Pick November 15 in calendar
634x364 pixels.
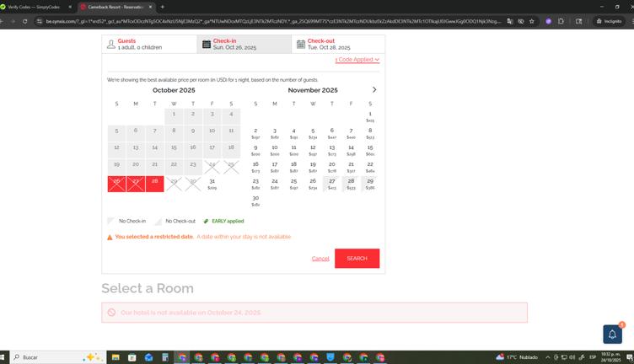pyautogui.click(x=370, y=150)
